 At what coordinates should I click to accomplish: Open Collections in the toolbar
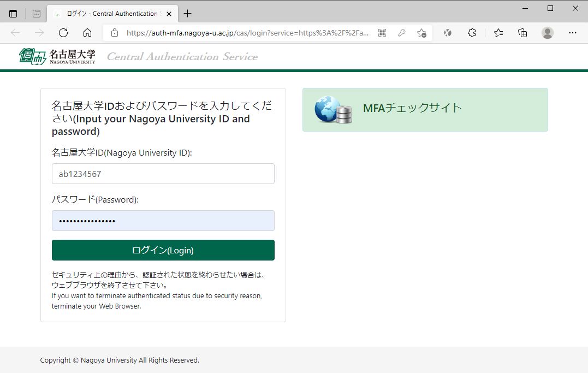pos(522,33)
